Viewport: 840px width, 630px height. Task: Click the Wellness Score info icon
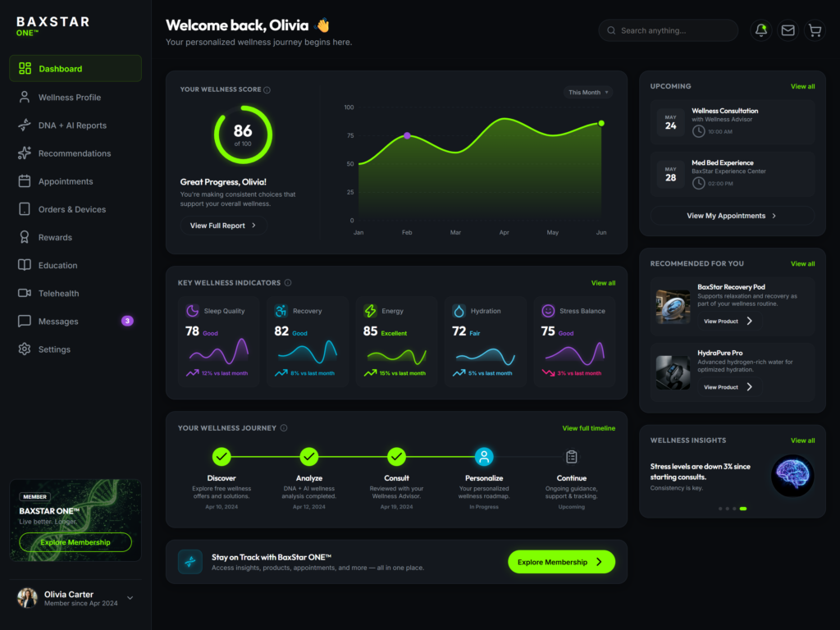click(267, 90)
